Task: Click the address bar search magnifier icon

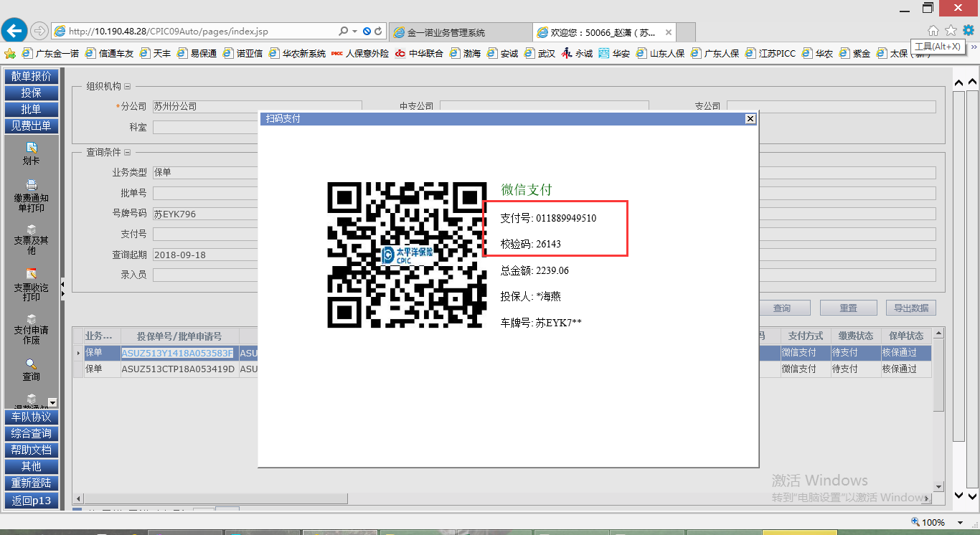Action: [344, 32]
